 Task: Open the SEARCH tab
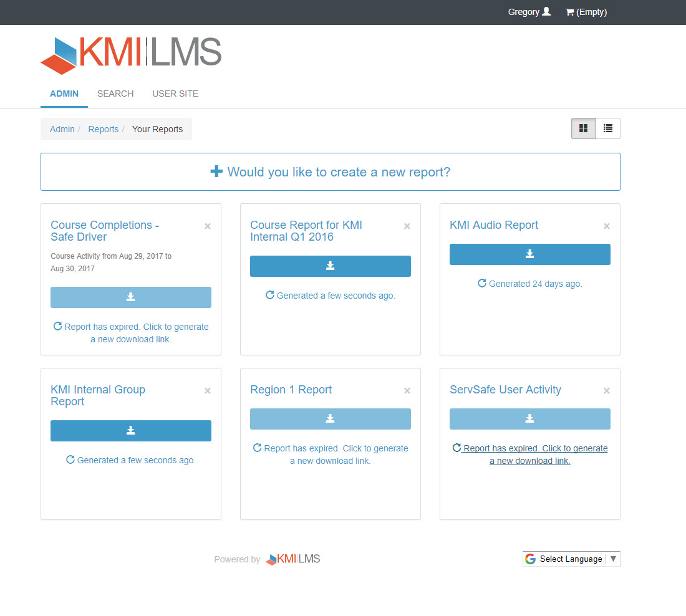(115, 94)
